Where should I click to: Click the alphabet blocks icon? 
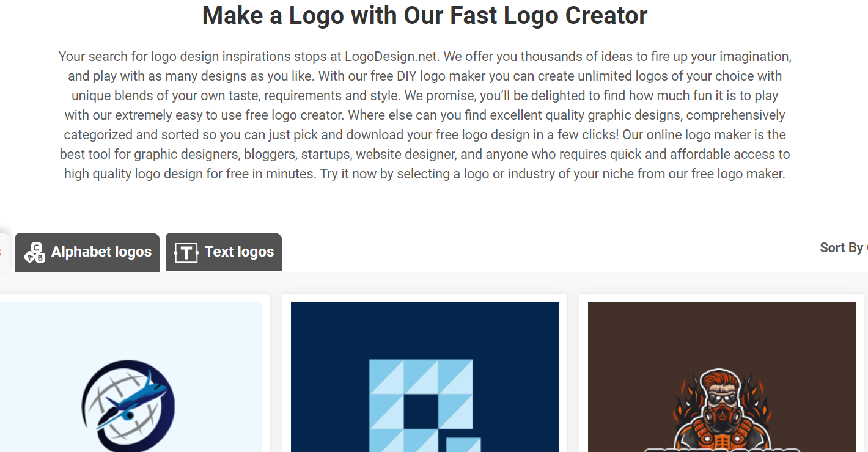[x=34, y=252]
